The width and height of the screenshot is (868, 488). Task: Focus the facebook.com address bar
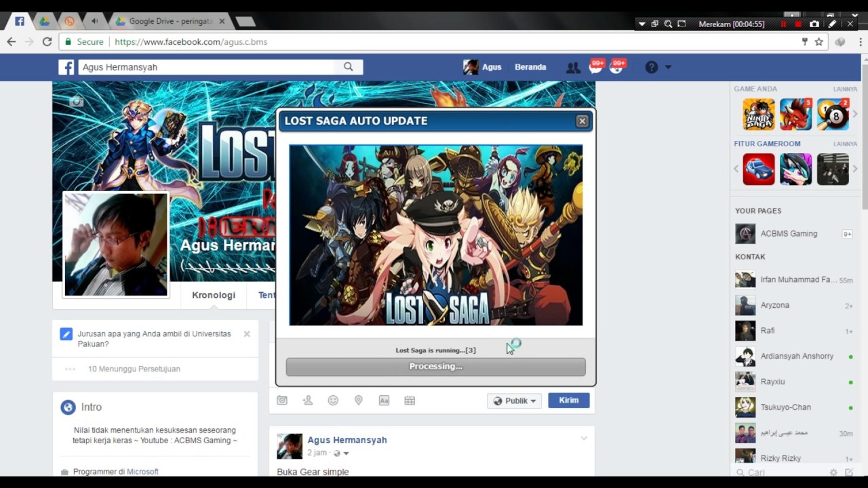(x=434, y=41)
